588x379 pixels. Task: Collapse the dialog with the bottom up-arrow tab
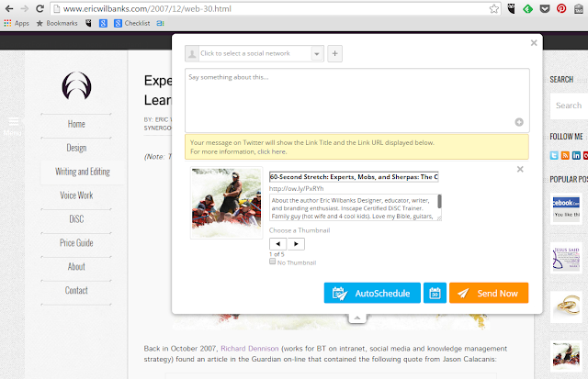click(357, 318)
